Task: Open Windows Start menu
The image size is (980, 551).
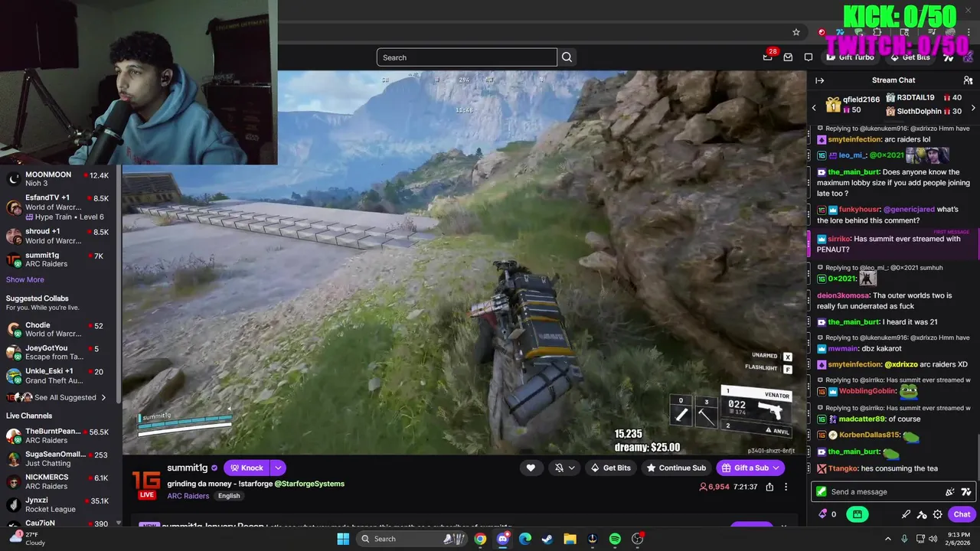Action: click(343, 539)
